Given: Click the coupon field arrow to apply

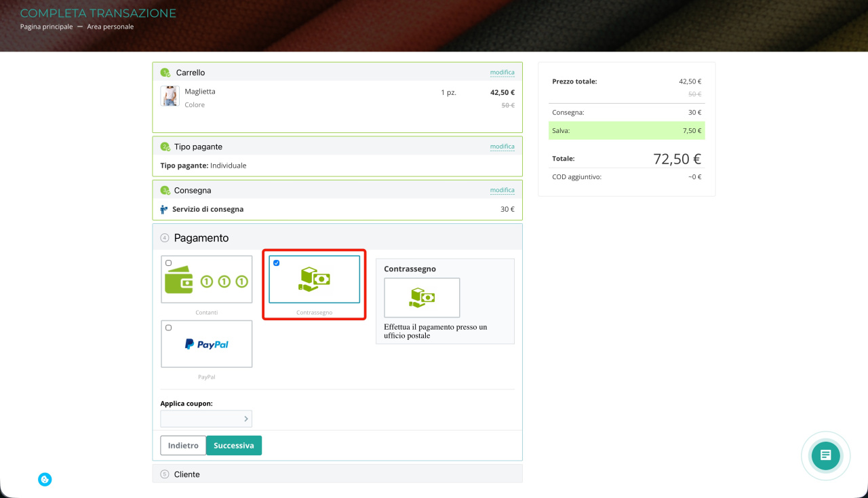Looking at the screenshot, I should click(246, 419).
